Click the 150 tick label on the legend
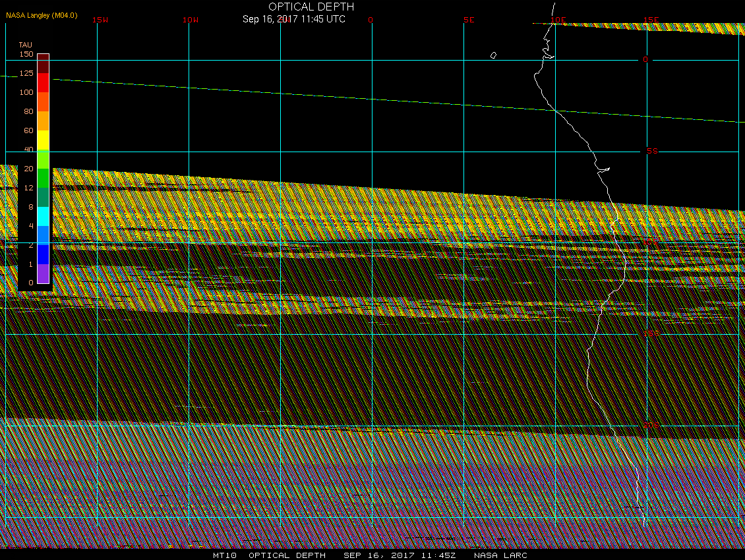Image resolution: width=745 pixels, height=560 pixels. pyautogui.click(x=26, y=54)
